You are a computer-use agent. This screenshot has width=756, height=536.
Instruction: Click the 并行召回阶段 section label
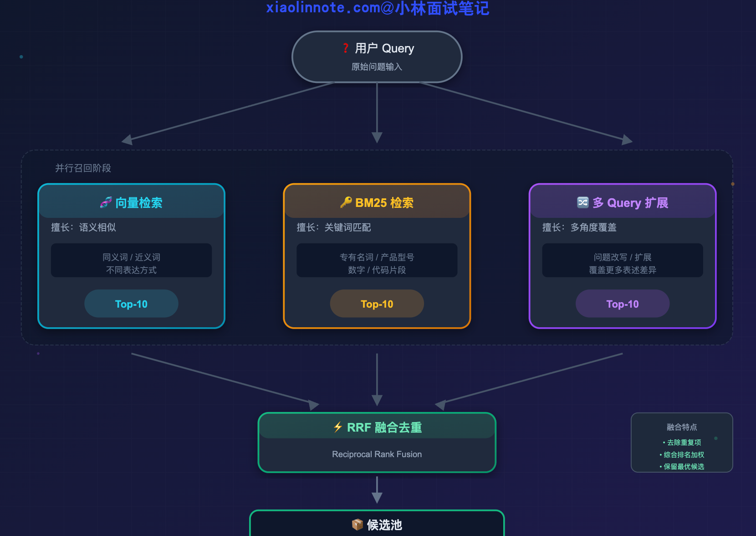tap(83, 168)
